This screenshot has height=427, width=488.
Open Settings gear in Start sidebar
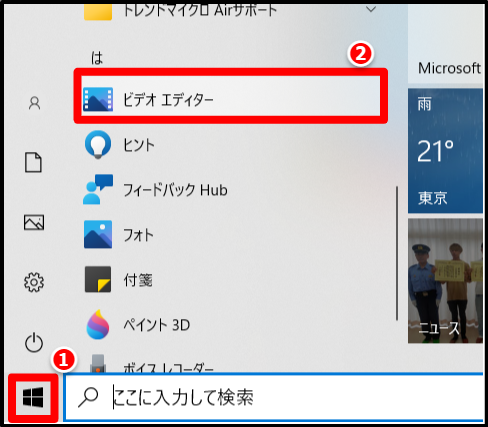(x=34, y=282)
